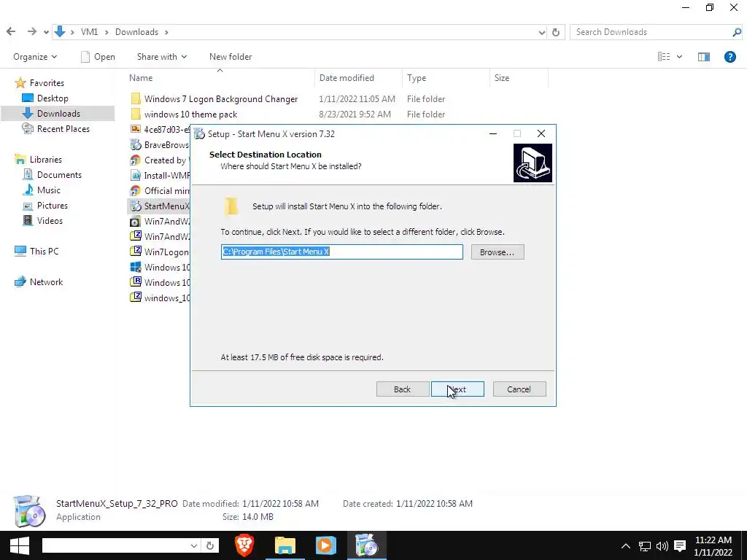Click the Search Downloads box
This screenshot has width=747, height=560.
[651, 32]
